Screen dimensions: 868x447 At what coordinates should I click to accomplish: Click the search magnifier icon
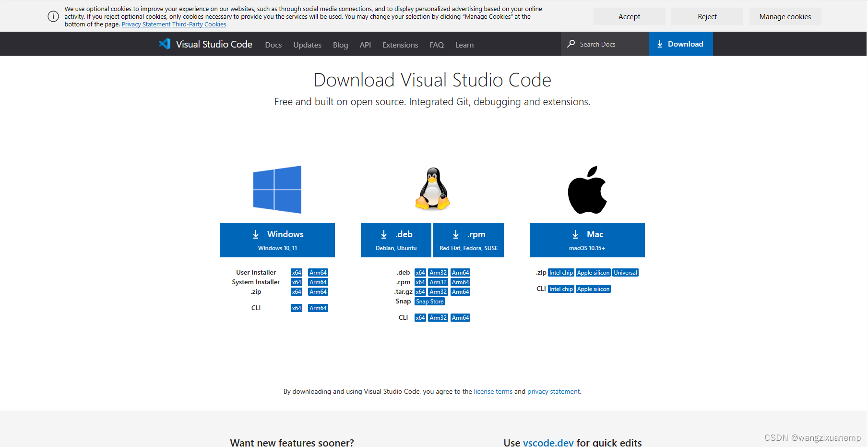tap(571, 44)
